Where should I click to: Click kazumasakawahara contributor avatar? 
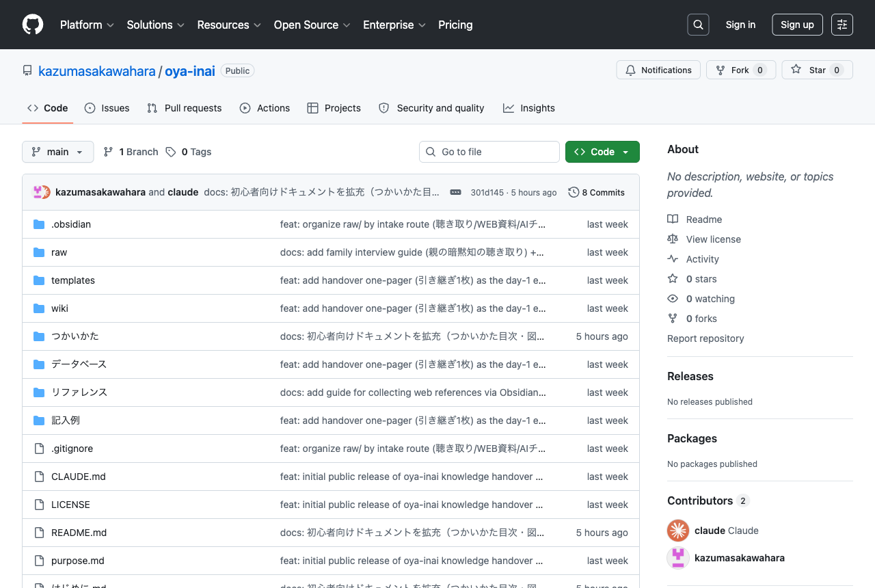tap(678, 558)
